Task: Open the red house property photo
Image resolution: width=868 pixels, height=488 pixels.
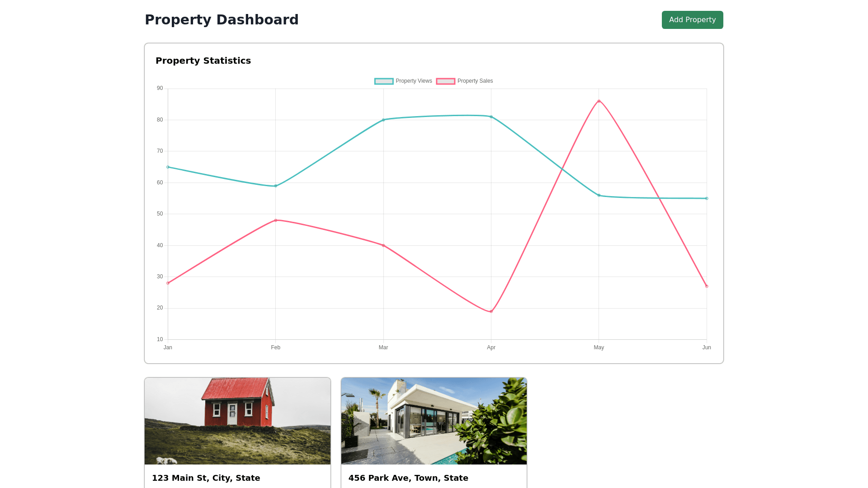Action: [237, 421]
